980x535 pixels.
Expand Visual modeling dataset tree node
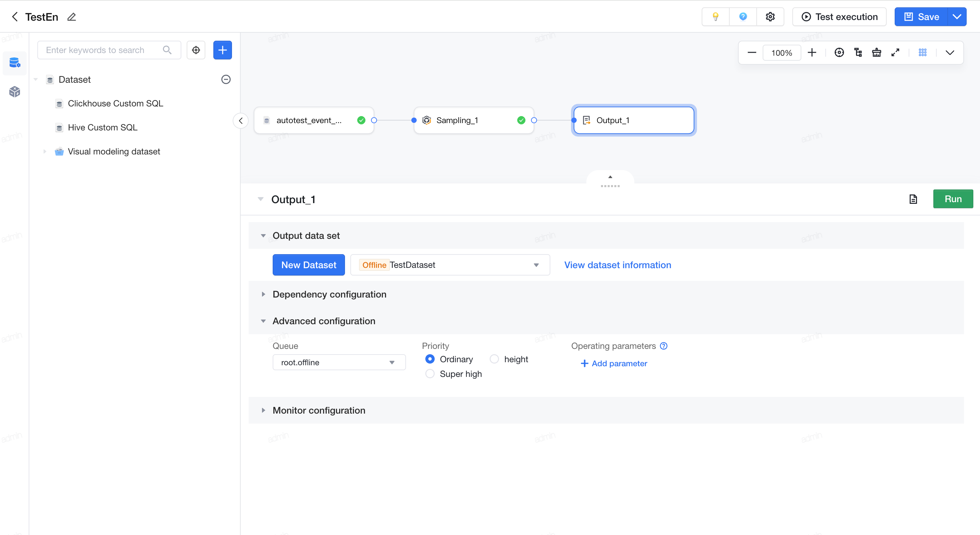tap(45, 151)
